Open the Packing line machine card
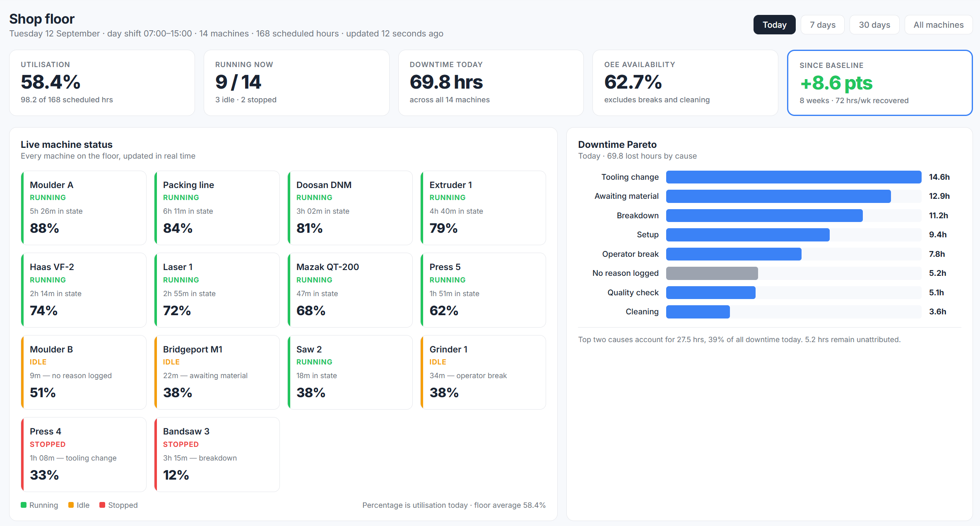Image resolution: width=980 pixels, height=526 pixels. [x=217, y=208]
